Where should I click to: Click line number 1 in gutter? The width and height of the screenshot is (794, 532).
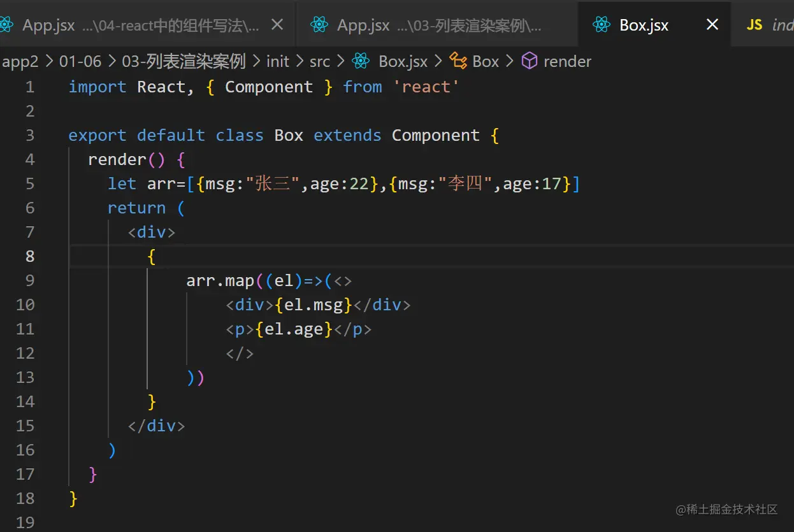pos(30,87)
